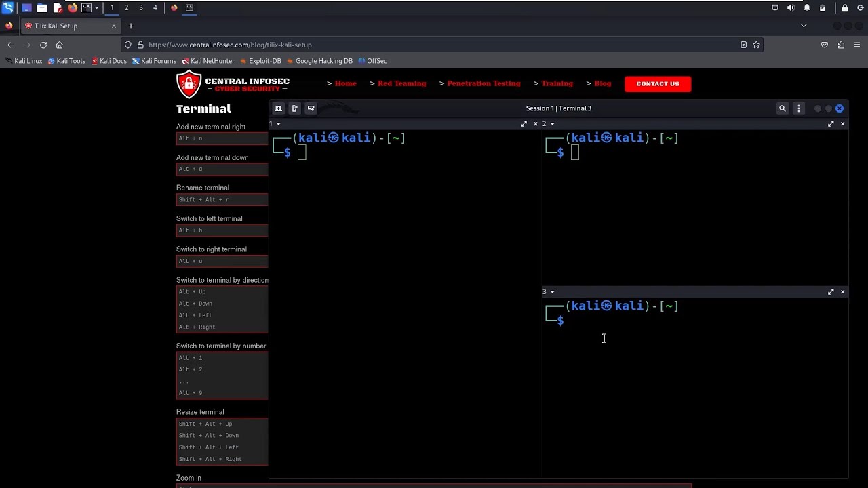
Task: Open the Blog section on the website
Action: click(x=602, y=83)
